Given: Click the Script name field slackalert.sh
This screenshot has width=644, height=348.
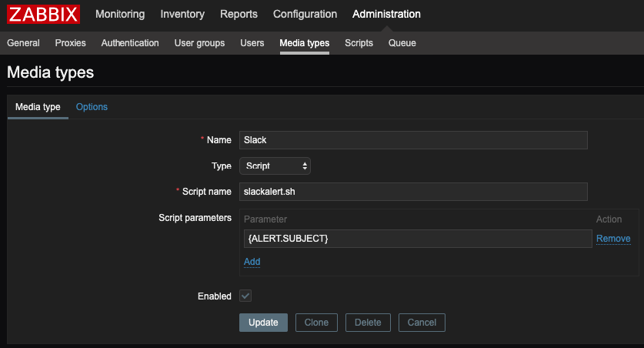Looking at the screenshot, I should (x=413, y=192).
